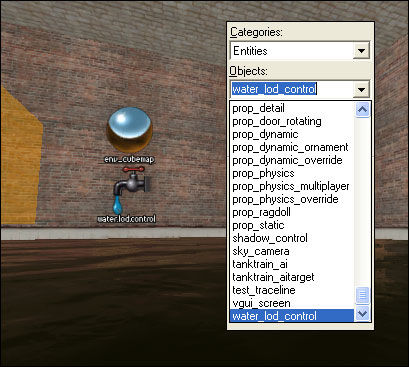Click the object list scrollbar thumb
Viewport: 409px width, 367px height.
(x=362, y=295)
